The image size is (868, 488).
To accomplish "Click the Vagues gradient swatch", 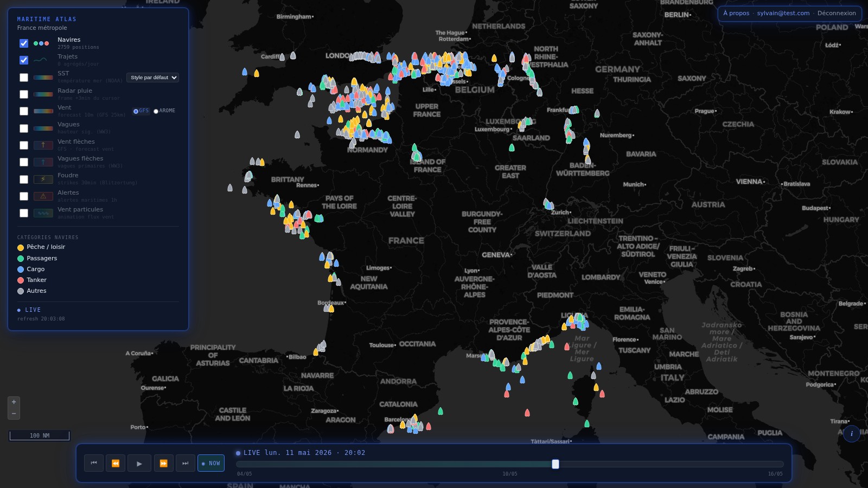I will point(43,129).
